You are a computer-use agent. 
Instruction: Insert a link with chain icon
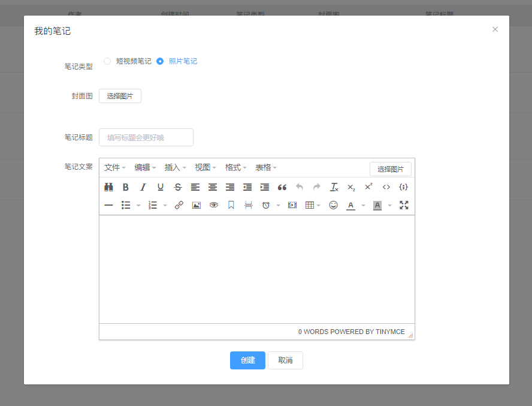point(179,205)
